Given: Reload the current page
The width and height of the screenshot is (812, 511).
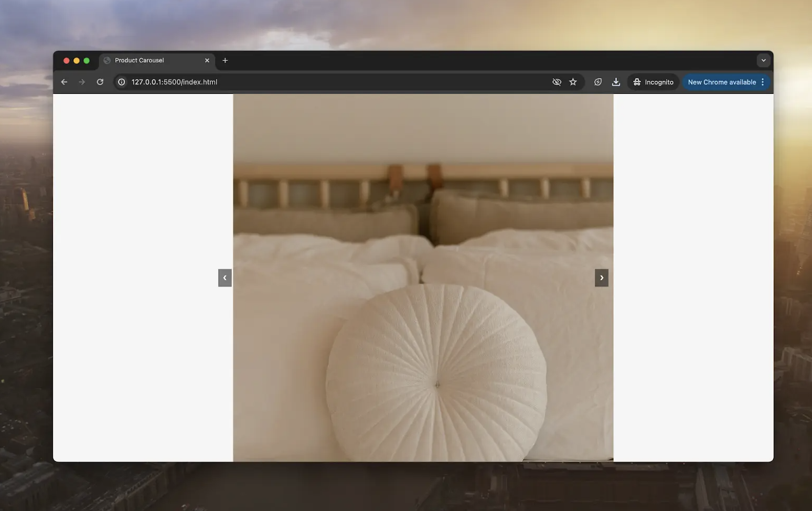Looking at the screenshot, I should tap(100, 82).
